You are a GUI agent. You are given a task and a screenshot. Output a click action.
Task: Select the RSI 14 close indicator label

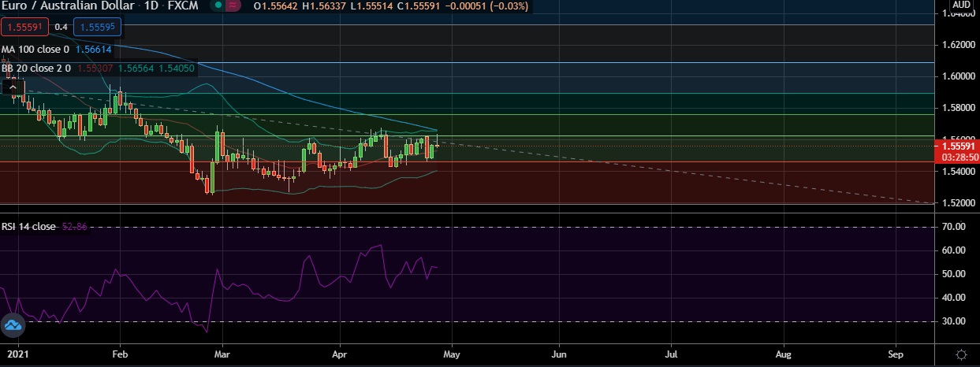[x=28, y=227]
